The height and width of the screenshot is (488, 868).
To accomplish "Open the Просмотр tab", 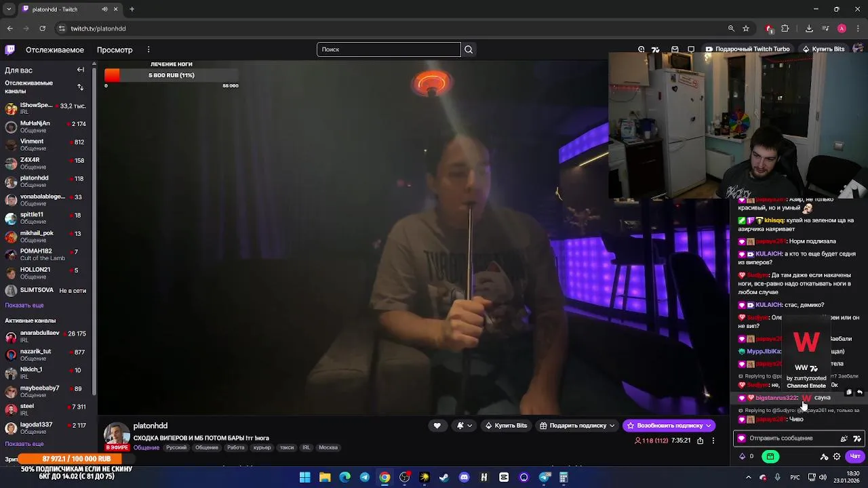I will [x=115, y=49].
